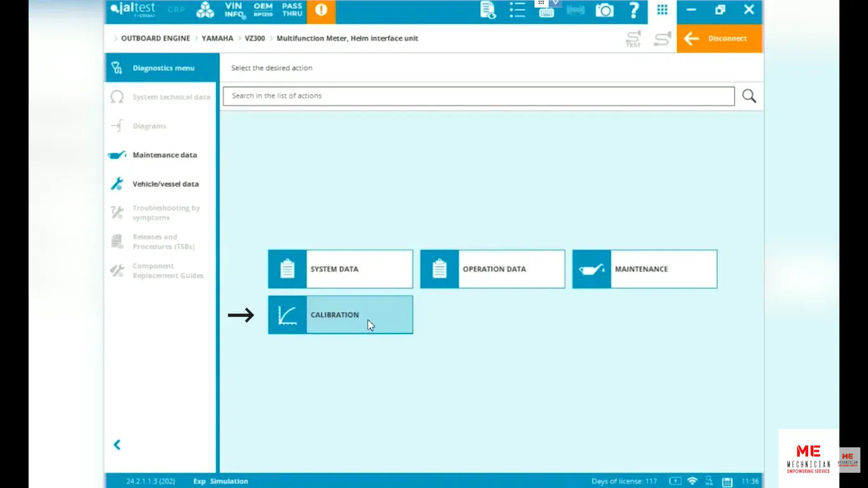Open the SYSTEM DATA tile
Screen dimensions: 868x488
[x=340, y=269]
